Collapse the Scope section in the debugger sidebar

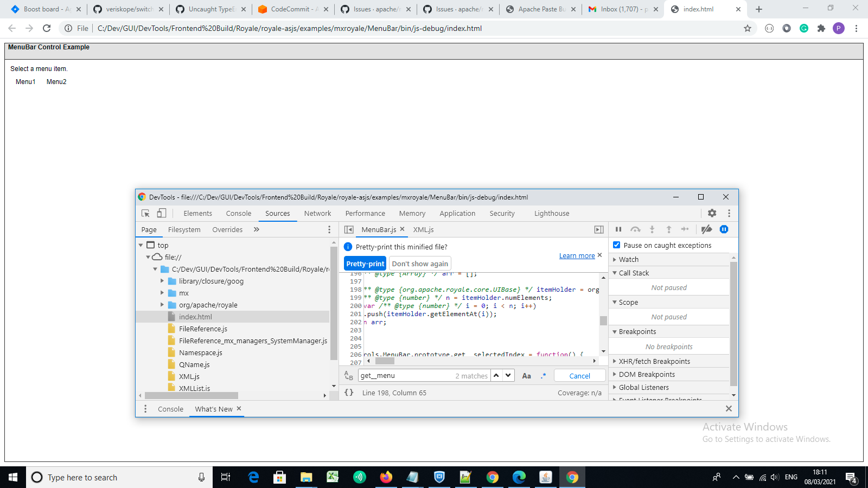615,302
